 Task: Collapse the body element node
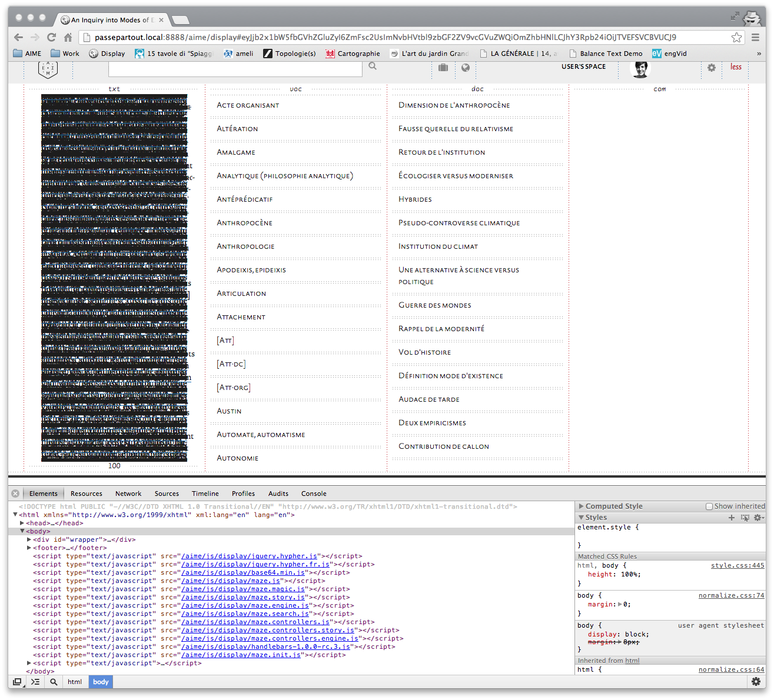click(22, 531)
